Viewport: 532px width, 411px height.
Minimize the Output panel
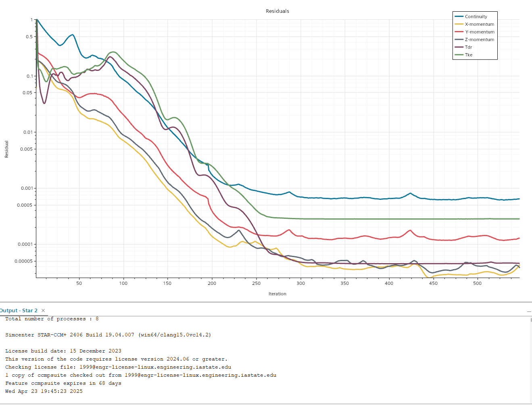click(x=529, y=311)
